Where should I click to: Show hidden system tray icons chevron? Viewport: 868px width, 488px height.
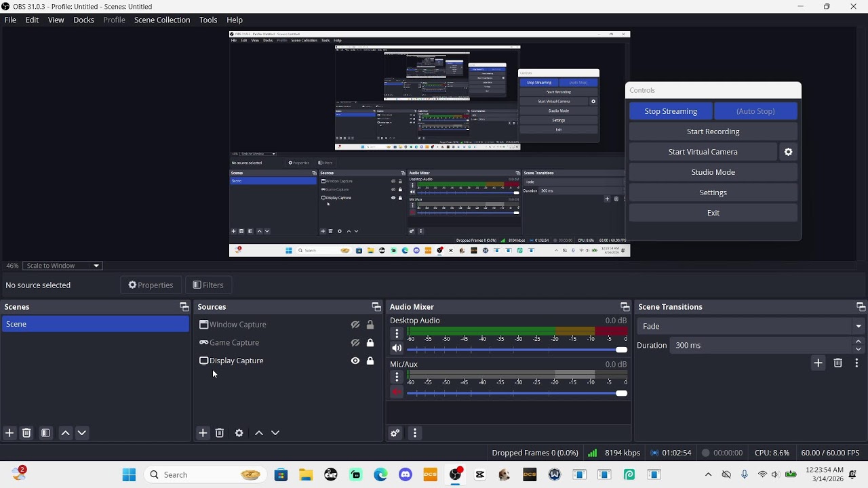(709, 474)
